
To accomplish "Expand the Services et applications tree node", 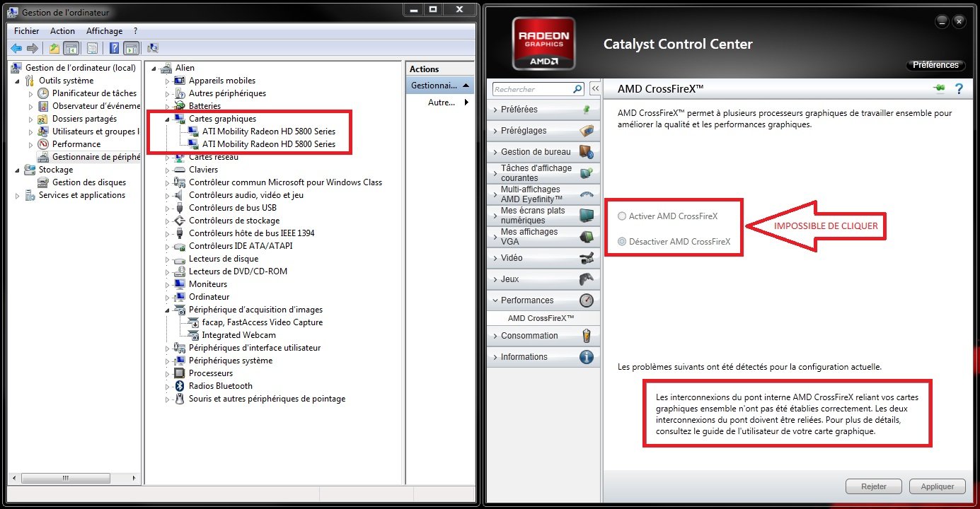I will click(17, 196).
